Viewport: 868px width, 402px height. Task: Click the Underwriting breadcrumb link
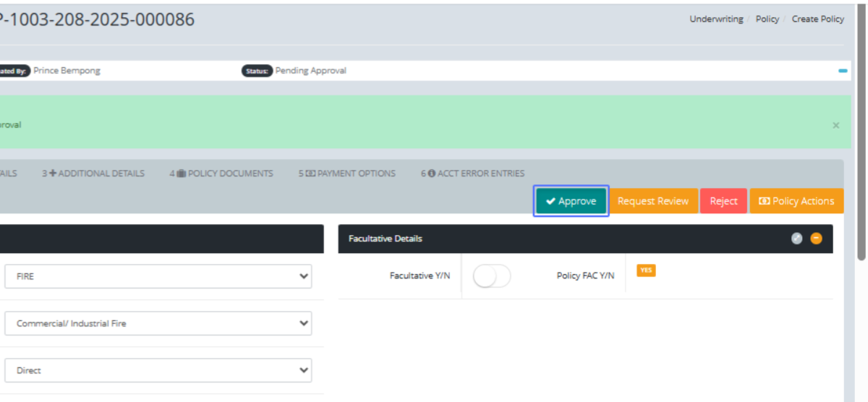click(x=716, y=20)
